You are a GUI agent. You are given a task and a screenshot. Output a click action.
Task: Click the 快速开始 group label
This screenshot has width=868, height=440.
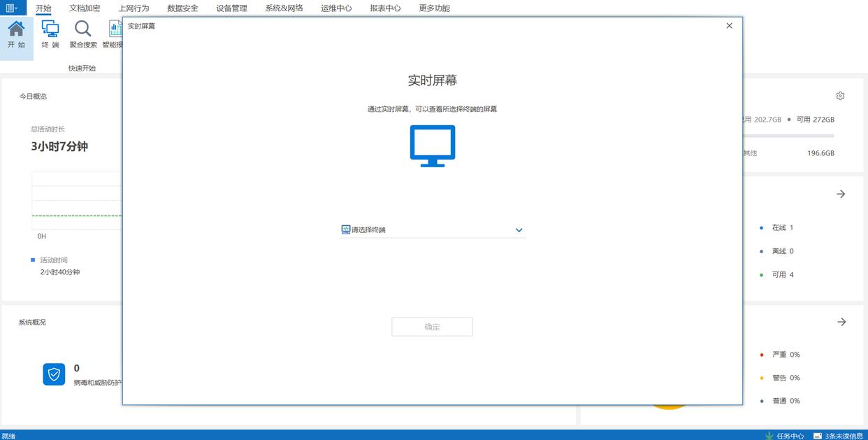82,69
